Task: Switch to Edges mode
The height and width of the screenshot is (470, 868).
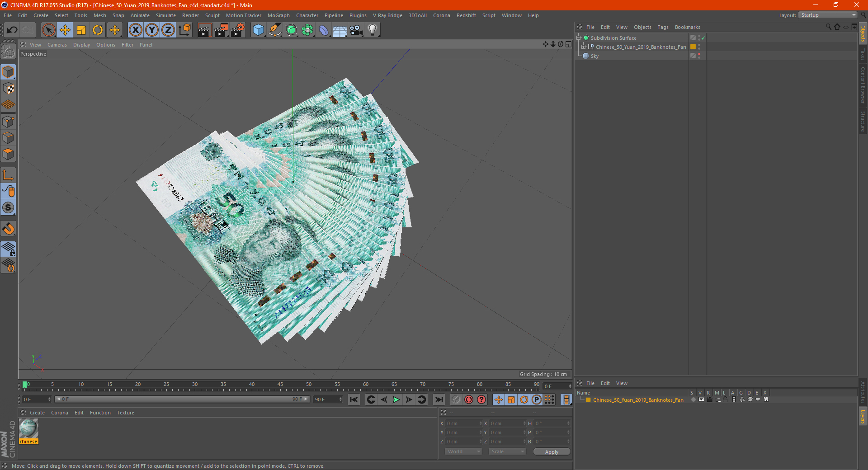Action: [8, 138]
